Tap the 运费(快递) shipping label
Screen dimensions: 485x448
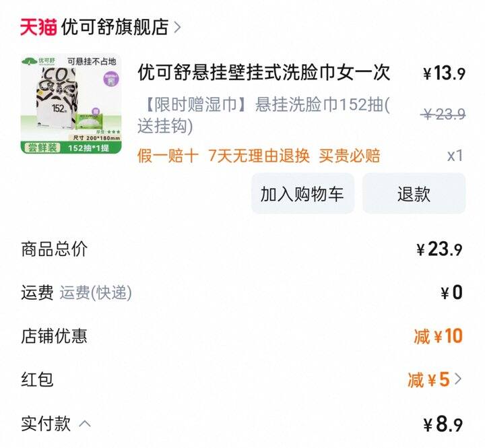[x=96, y=292]
